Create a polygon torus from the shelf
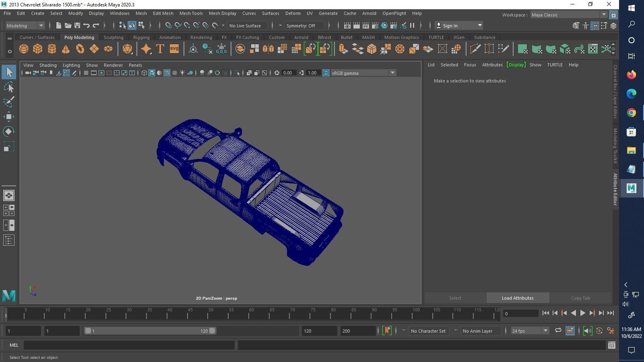 point(80,49)
